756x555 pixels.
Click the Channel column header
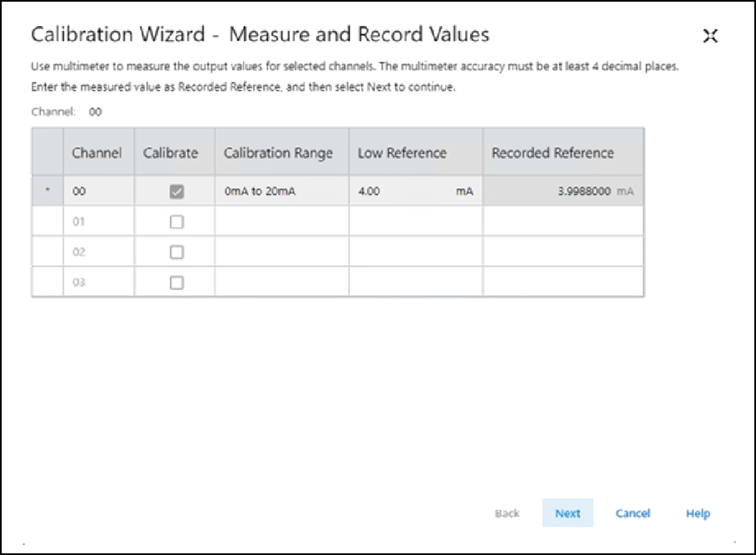click(97, 153)
